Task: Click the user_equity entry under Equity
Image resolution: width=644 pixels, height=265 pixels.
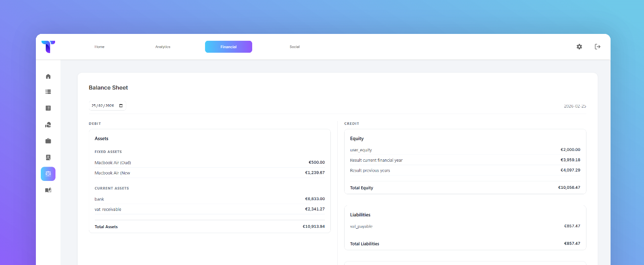Action: pyautogui.click(x=361, y=149)
